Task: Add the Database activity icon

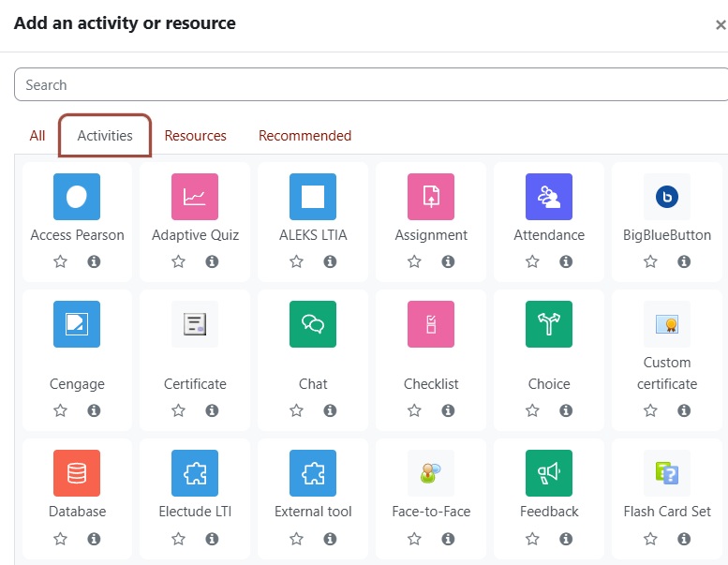Action: pyautogui.click(x=77, y=473)
